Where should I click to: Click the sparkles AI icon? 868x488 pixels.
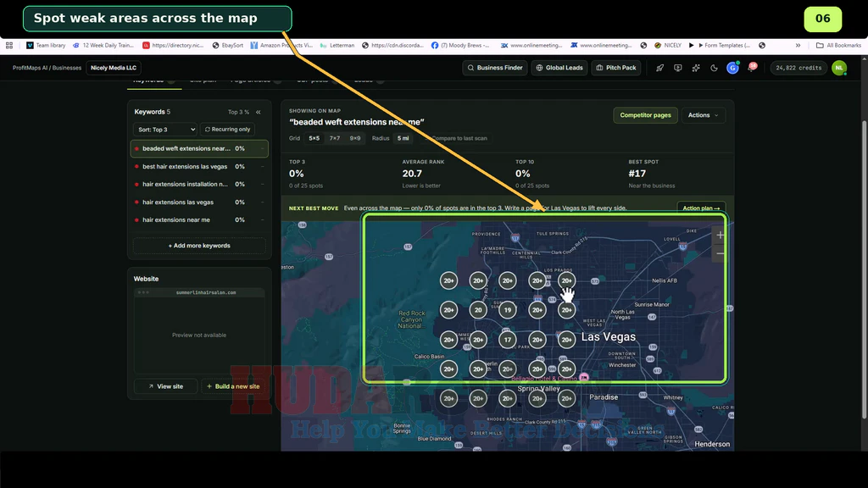click(696, 68)
